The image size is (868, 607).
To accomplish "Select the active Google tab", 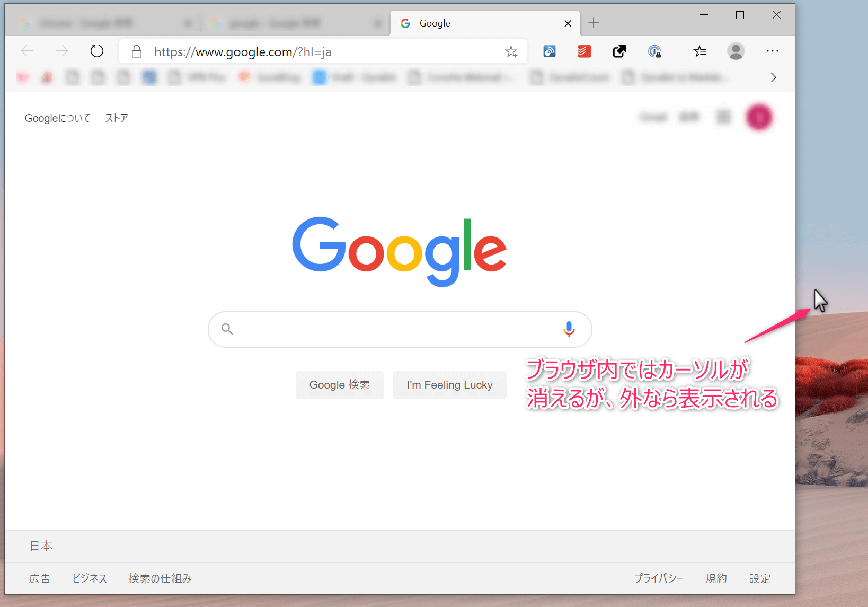I will [485, 23].
